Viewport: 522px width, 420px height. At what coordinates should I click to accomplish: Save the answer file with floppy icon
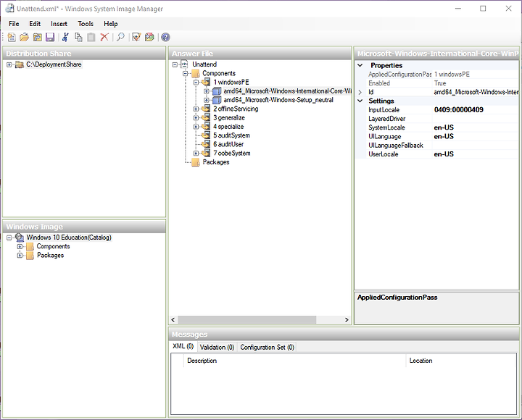tap(50, 37)
